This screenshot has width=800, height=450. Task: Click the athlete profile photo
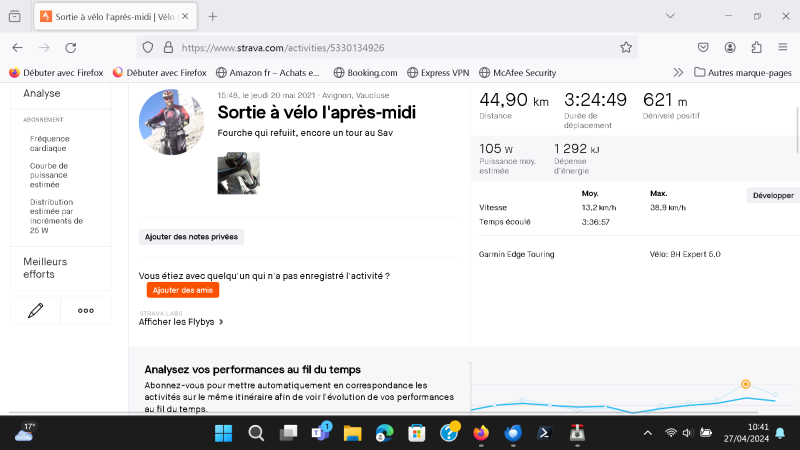click(x=171, y=122)
